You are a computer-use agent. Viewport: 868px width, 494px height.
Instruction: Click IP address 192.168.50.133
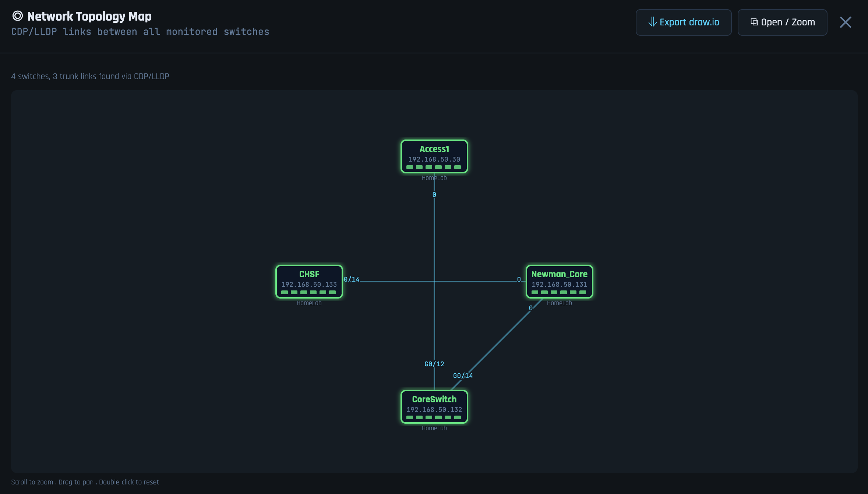pos(309,285)
